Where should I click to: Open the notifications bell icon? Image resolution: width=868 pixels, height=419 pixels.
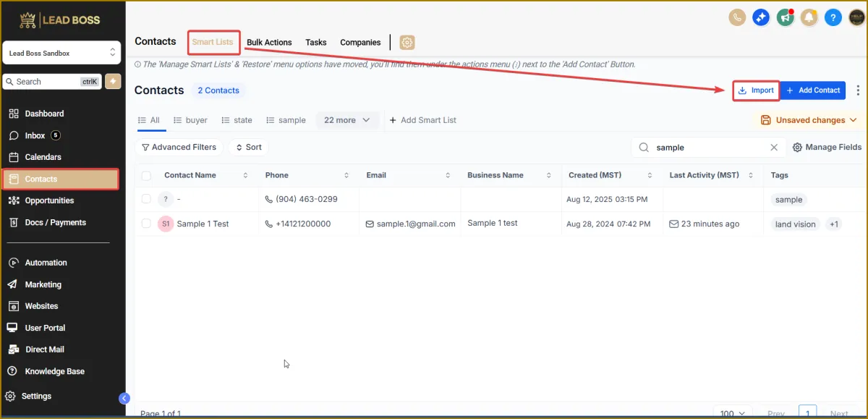click(809, 17)
